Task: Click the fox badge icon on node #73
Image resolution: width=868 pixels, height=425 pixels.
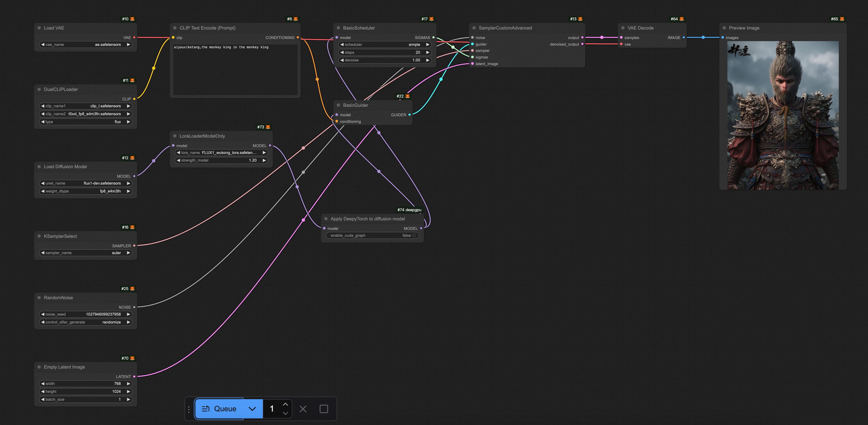Action: [x=268, y=127]
